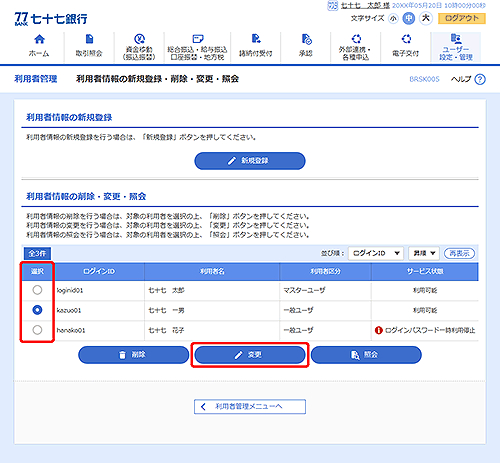Screen dimensions: 500x463
Task: Click the ログアウト button
Action: [x=462, y=18]
